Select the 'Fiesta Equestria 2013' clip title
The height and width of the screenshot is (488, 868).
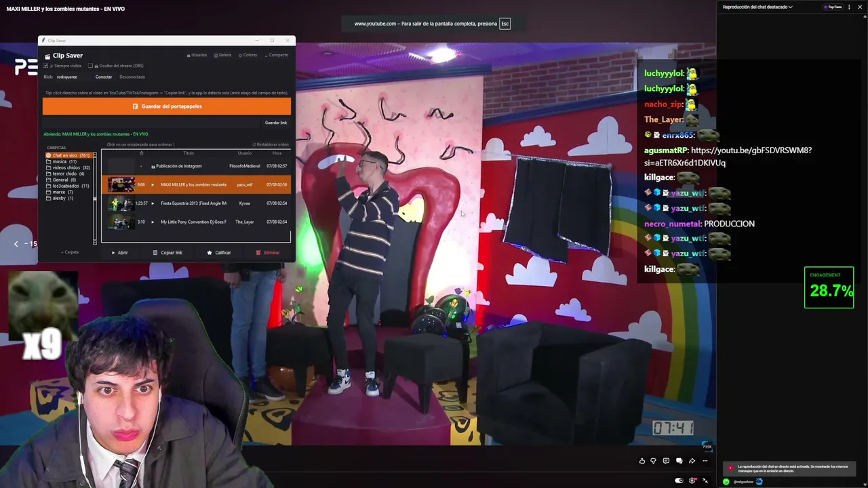(193, 203)
